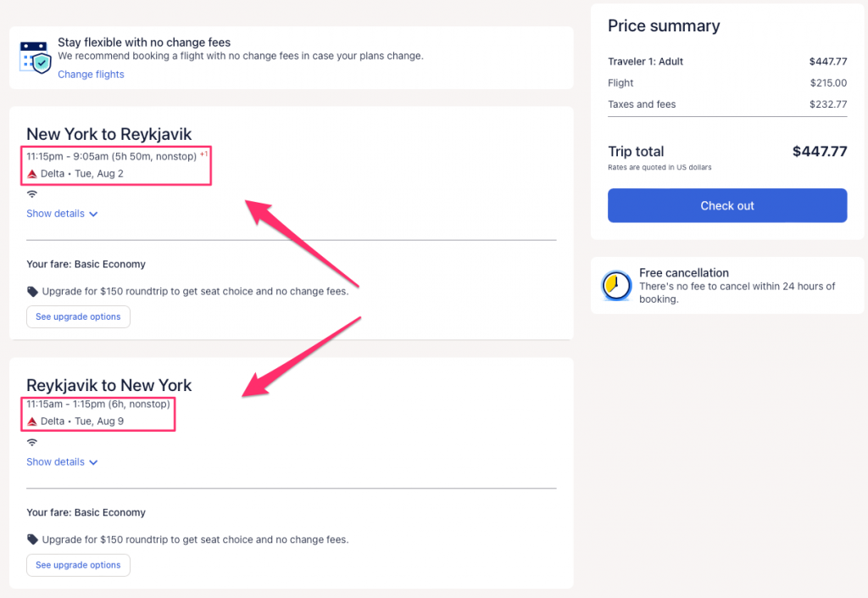The width and height of the screenshot is (868, 598).
Task: Click the New York to Reykjavik heading
Action: coord(109,134)
